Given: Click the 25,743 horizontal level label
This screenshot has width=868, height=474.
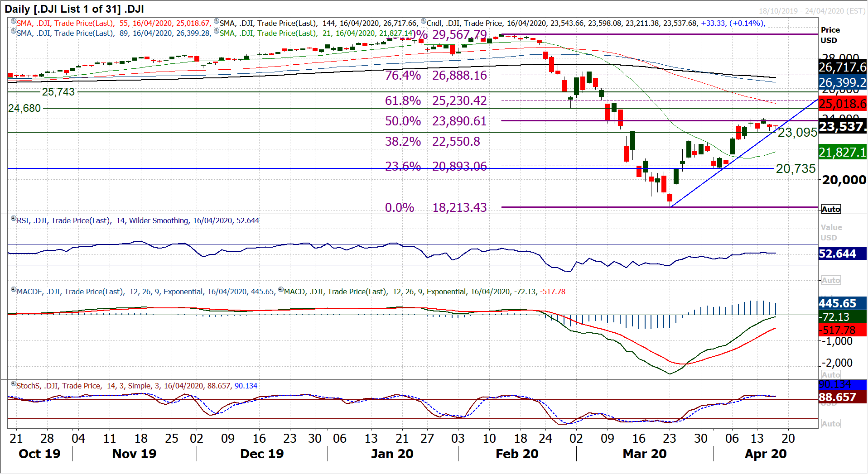Looking at the screenshot, I should coord(58,92).
